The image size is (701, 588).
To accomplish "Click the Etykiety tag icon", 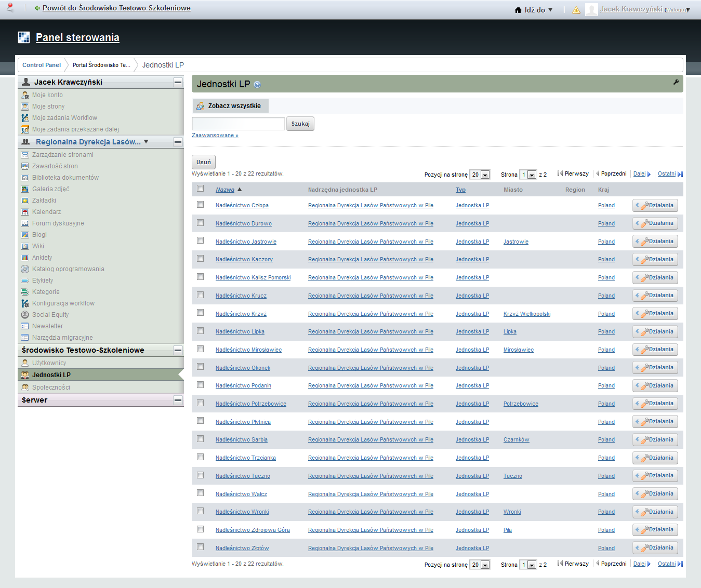I will (25, 280).
